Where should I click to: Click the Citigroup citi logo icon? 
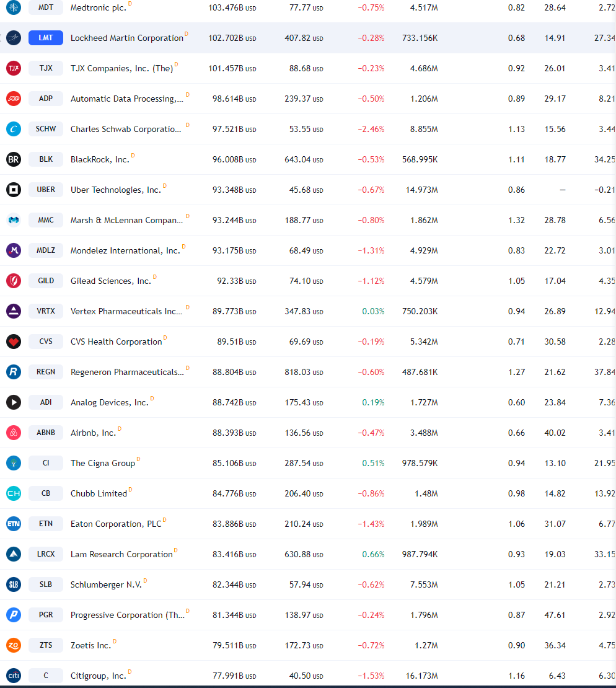coord(14,675)
